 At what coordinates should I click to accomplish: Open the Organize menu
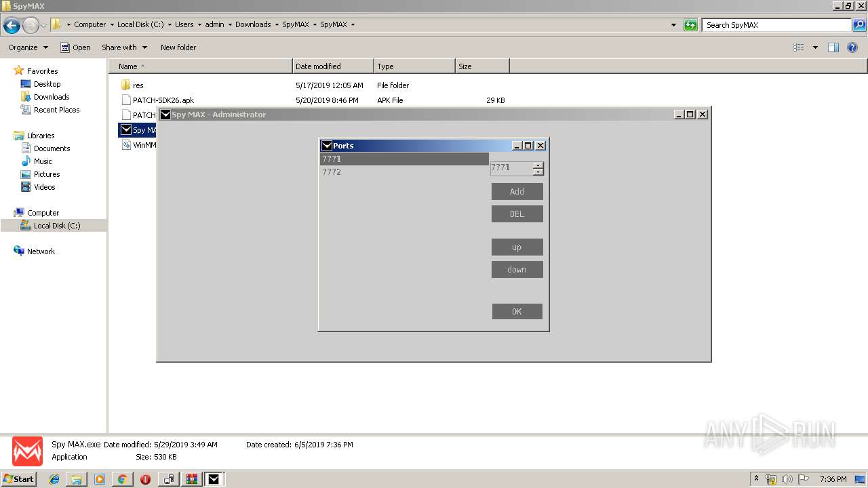pos(28,47)
